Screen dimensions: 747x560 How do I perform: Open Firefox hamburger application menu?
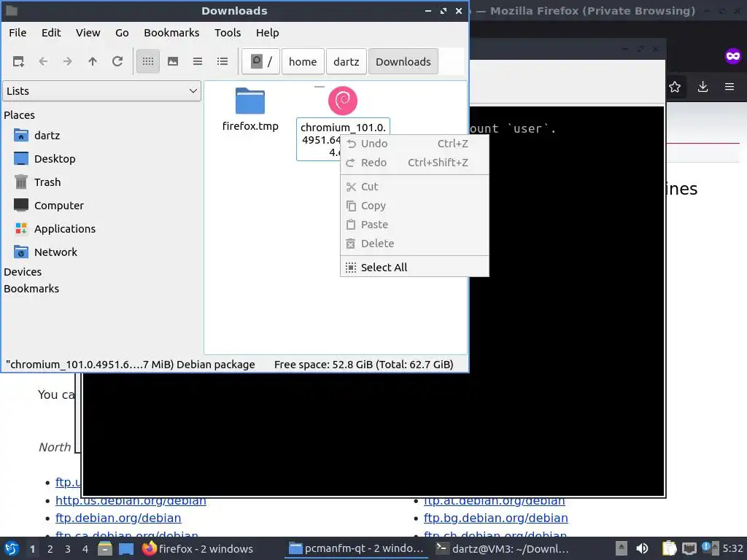tap(729, 87)
